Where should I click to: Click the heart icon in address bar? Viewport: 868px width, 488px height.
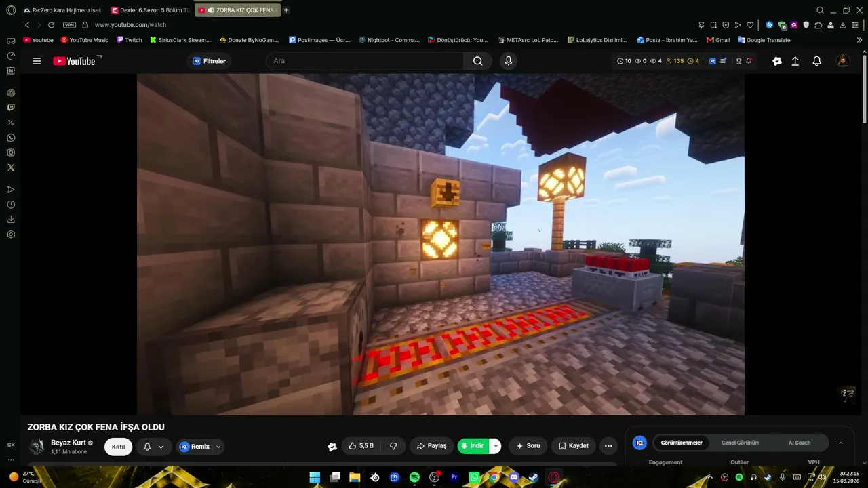tap(750, 25)
